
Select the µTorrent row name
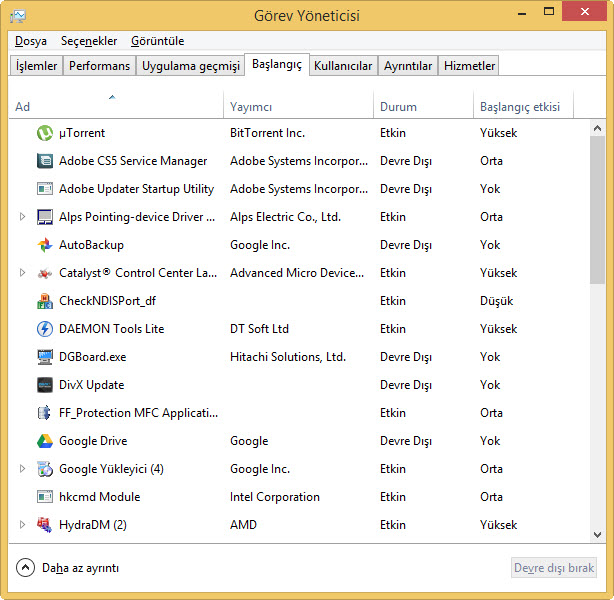82,133
